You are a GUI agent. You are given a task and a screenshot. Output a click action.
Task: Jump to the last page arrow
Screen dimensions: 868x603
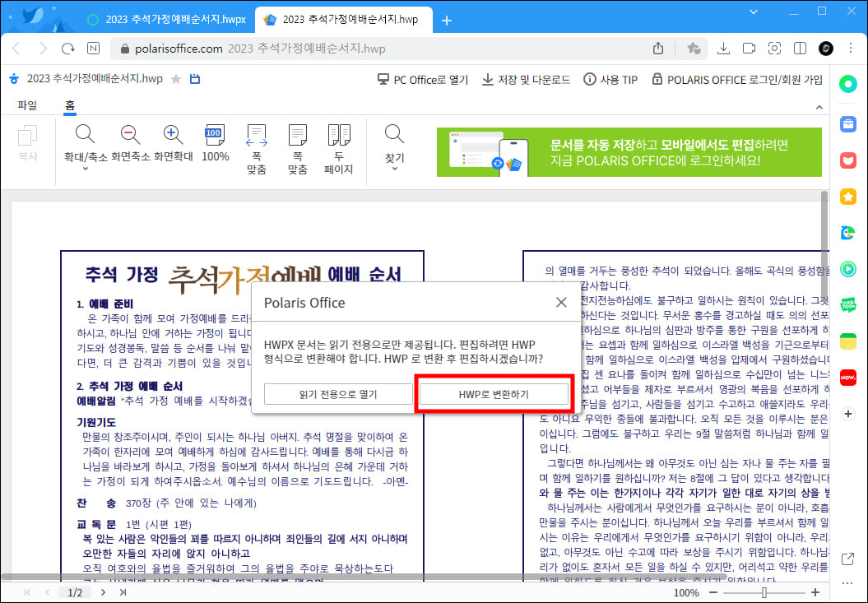(x=123, y=592)
